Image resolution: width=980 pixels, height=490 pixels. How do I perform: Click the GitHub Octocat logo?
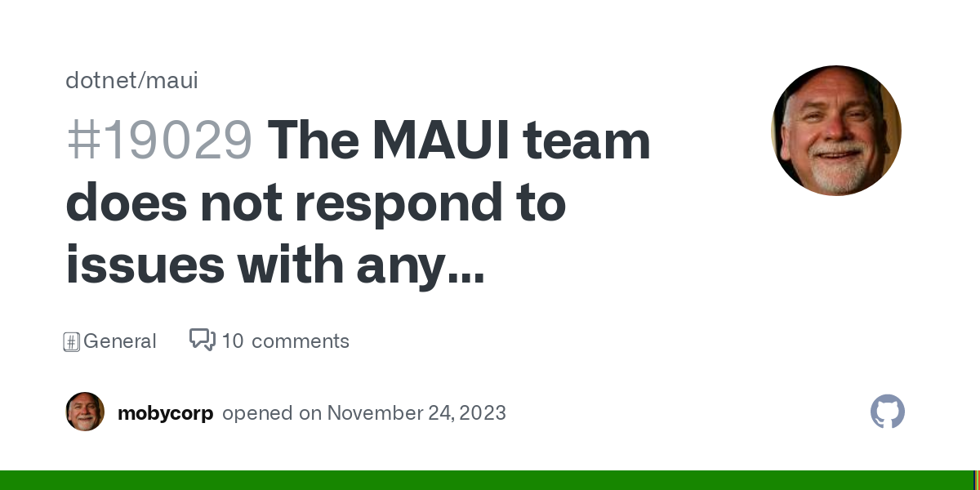click(x=888, y=412)
